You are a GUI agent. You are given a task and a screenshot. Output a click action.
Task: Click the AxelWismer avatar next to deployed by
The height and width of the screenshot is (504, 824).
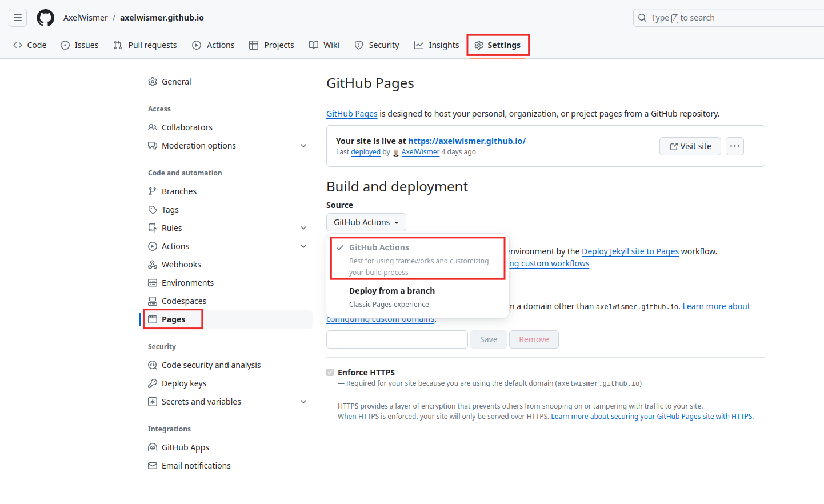396,153
